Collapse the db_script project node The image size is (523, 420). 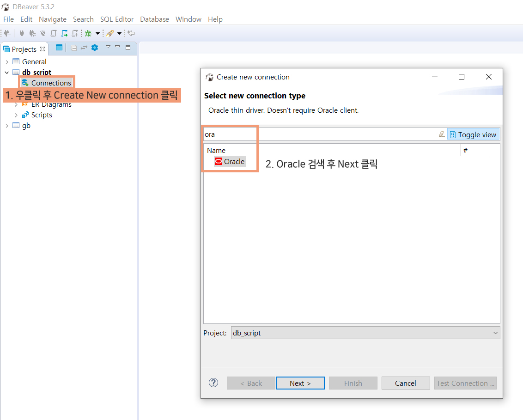pyautogui.click(x=6, y=73)
